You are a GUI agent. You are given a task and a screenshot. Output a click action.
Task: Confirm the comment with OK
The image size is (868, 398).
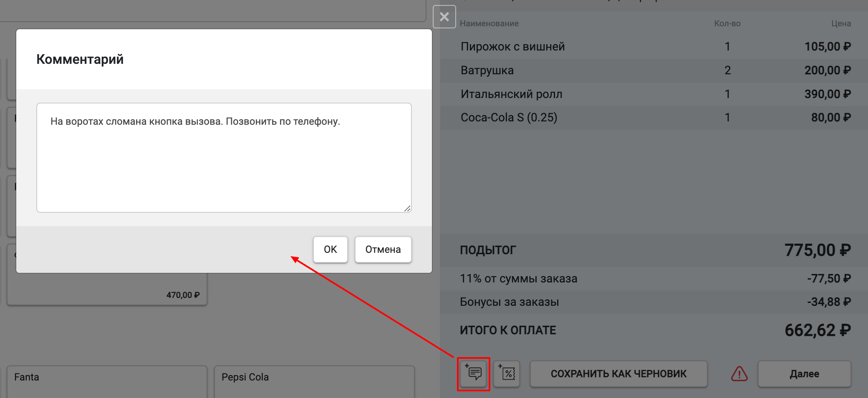pyautogui.click(x=331, y=249)
